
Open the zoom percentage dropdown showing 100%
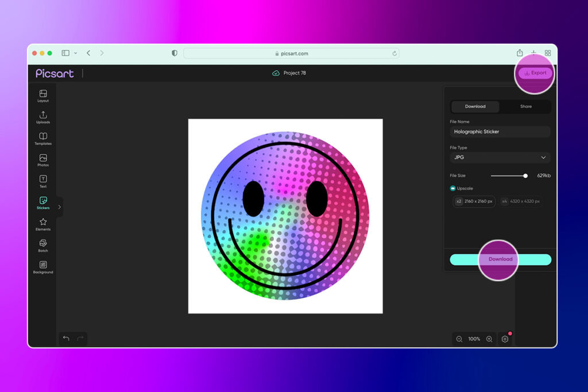[x=474, y=339]
